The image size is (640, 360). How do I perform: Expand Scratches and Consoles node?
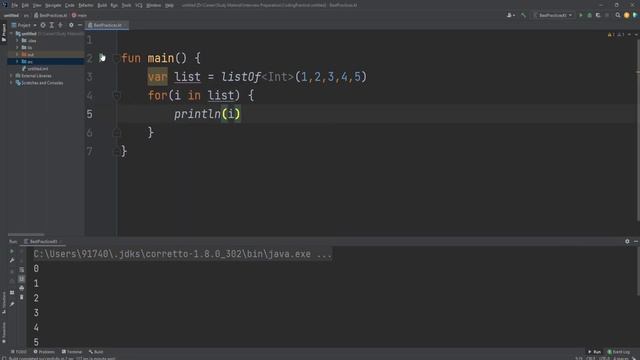pyautogui.click(x=11, y=83)
